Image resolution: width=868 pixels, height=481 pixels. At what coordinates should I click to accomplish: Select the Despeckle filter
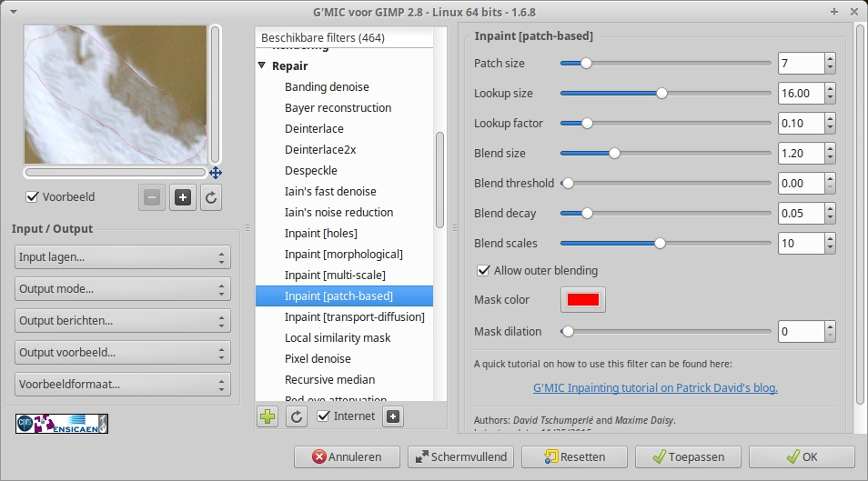coord(310,170)
